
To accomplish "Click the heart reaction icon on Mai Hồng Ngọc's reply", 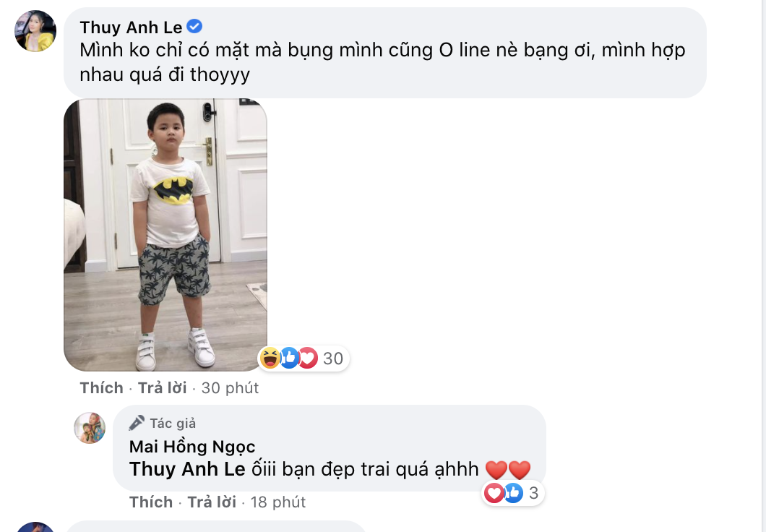I will point(494,493).
